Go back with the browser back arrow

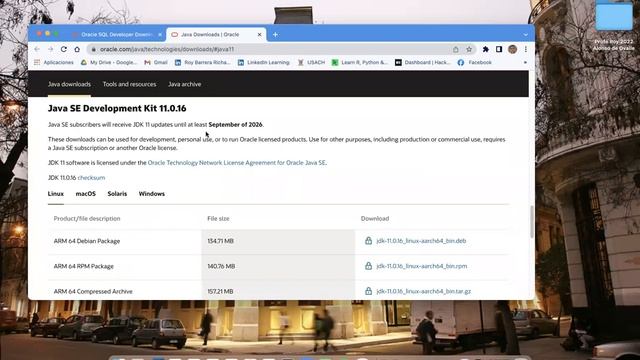[x=37, y=49]
